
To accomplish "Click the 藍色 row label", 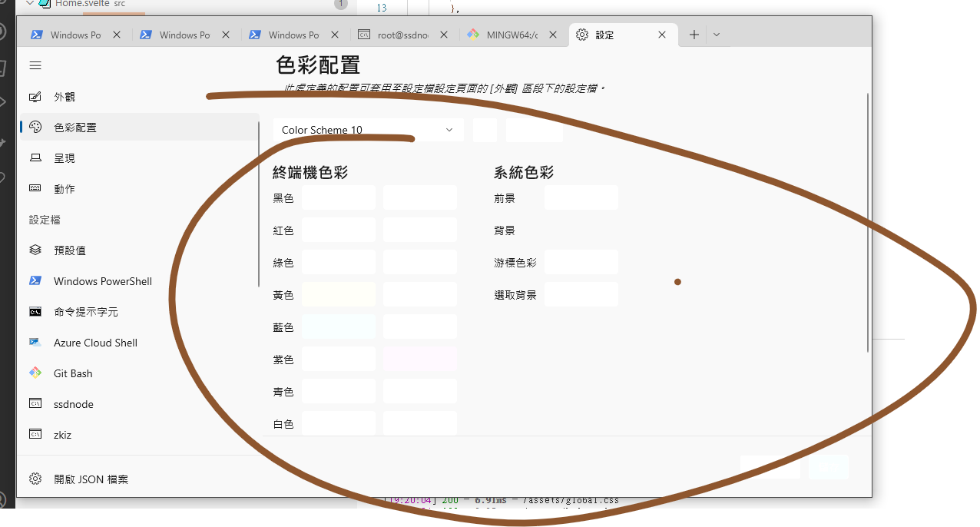I will point(283,327).
